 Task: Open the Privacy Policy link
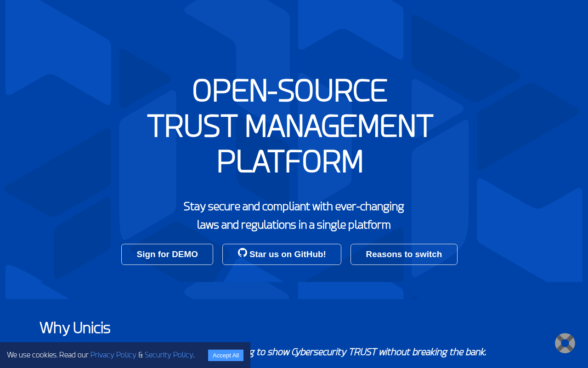[113, 355]
